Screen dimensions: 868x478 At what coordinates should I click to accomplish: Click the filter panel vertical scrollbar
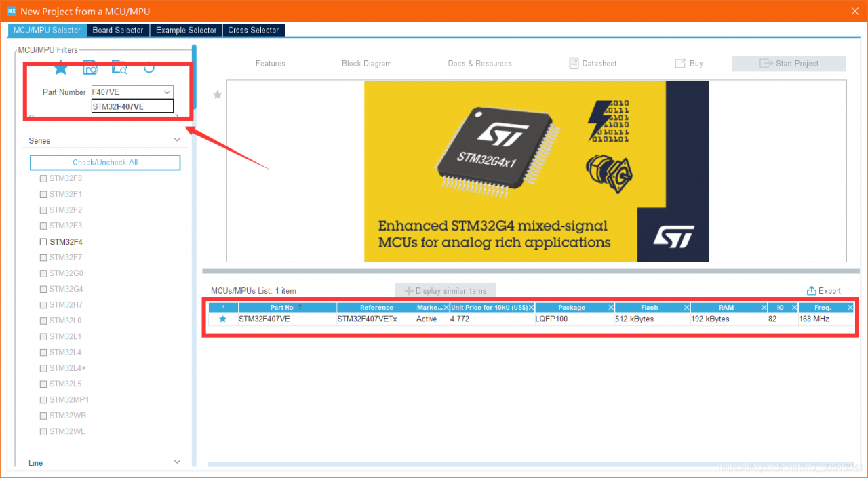pos(194,77)
